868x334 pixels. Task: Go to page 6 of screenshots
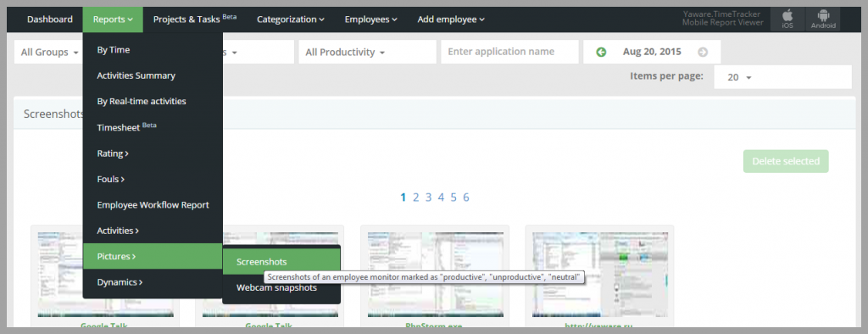466,198
